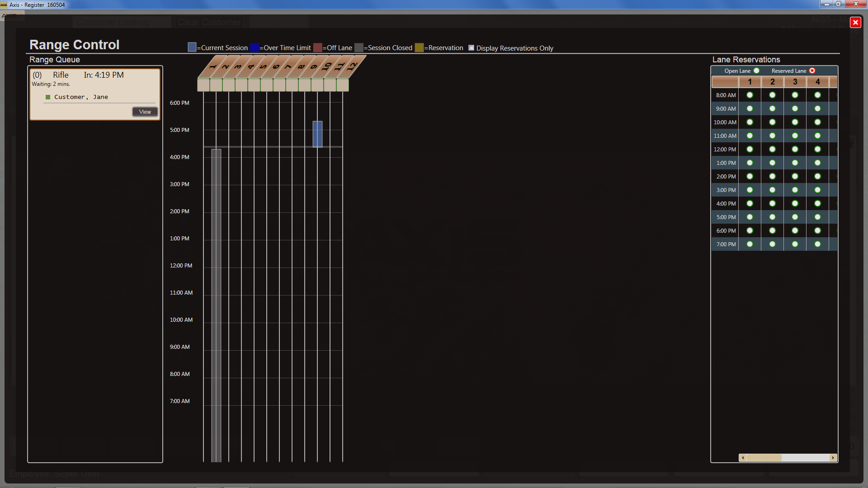The image size is (868, 488).
Task: Select lane 1 header tab
Action: tap(212, 67)
